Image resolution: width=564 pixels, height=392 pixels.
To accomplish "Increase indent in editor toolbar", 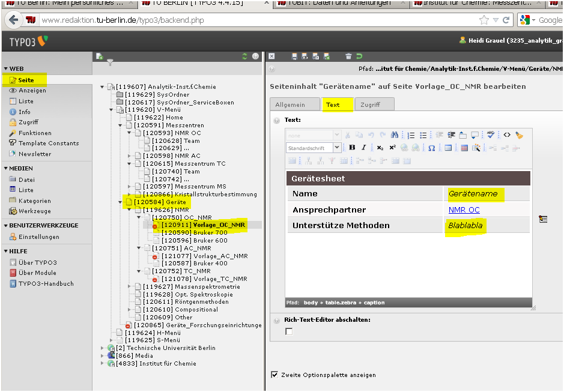I will click(x=451, y=135).
